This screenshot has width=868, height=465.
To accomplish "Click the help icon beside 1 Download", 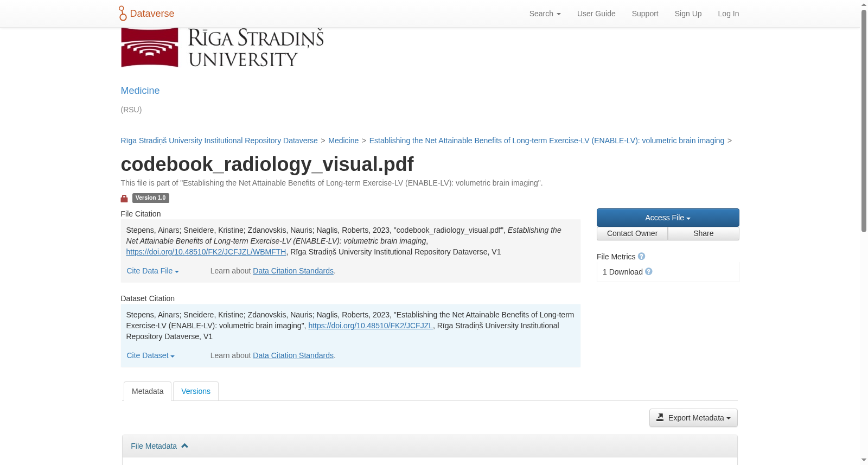I will [649, 271].
